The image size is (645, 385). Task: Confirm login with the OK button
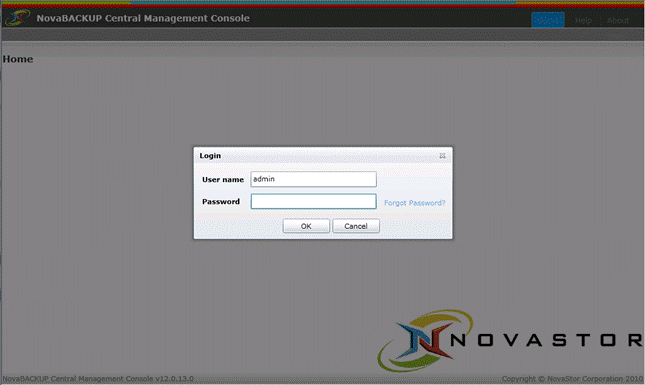point(306,226)
